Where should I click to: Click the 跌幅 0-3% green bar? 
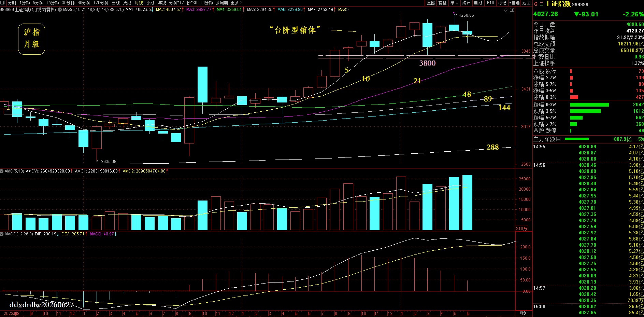589,105
